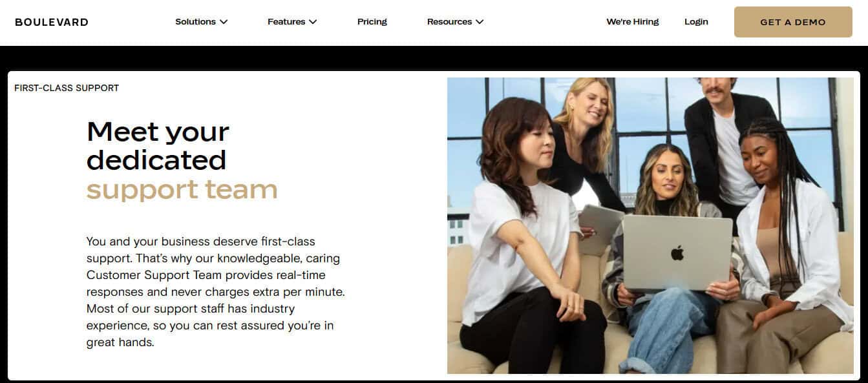Image resolution: width=868 pixels, height=383 pixels.
Task: Expand the Solutions dropdown chevron
Action: (x=224, y=22)
